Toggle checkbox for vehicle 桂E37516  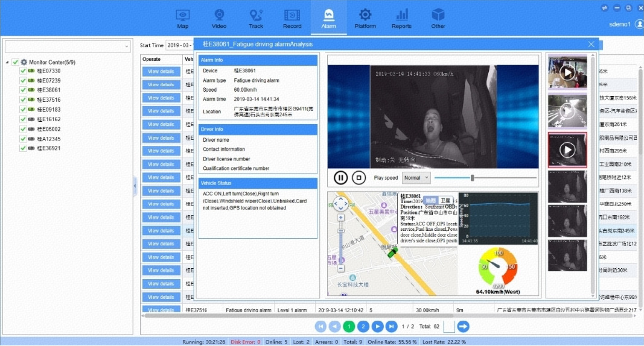click(23, 99)
